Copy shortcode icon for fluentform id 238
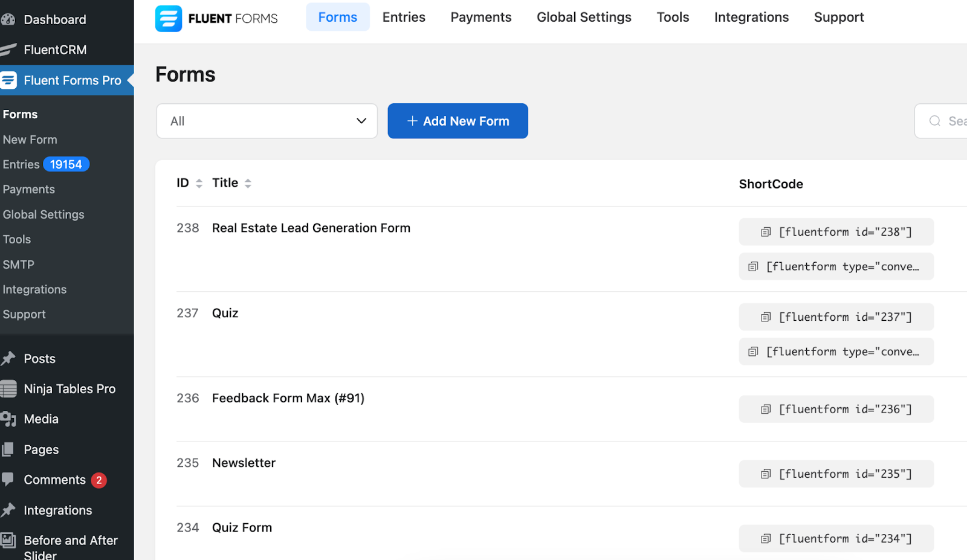Screen dimensions: 967x560 click(766, 232)
